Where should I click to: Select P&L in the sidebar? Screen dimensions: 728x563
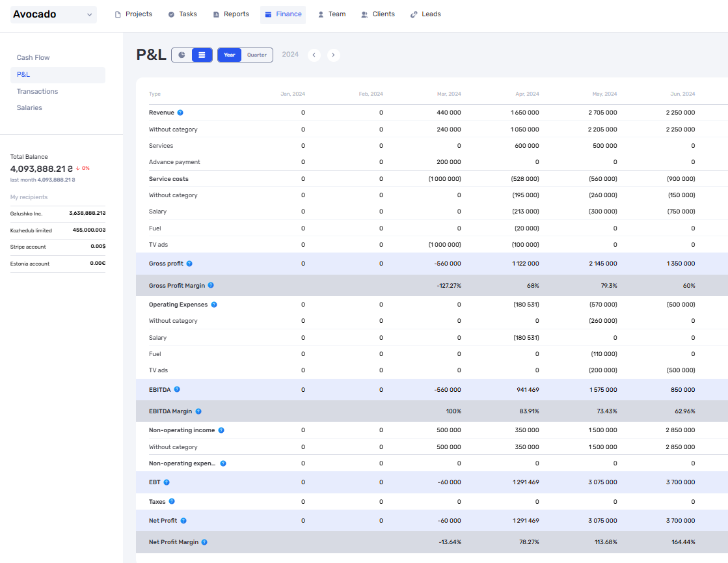[x=57, y=75]
